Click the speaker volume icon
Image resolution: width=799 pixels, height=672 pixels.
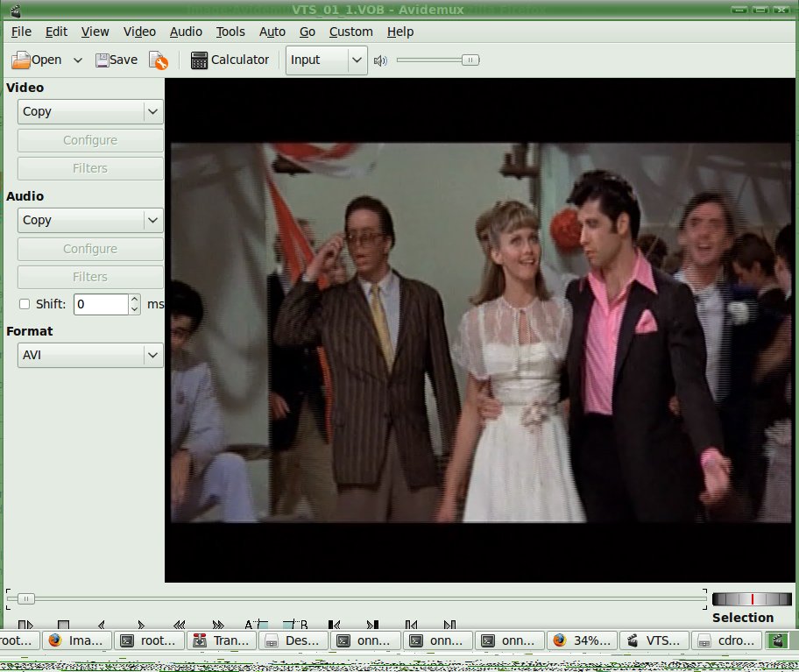click(x=380, y=60)
